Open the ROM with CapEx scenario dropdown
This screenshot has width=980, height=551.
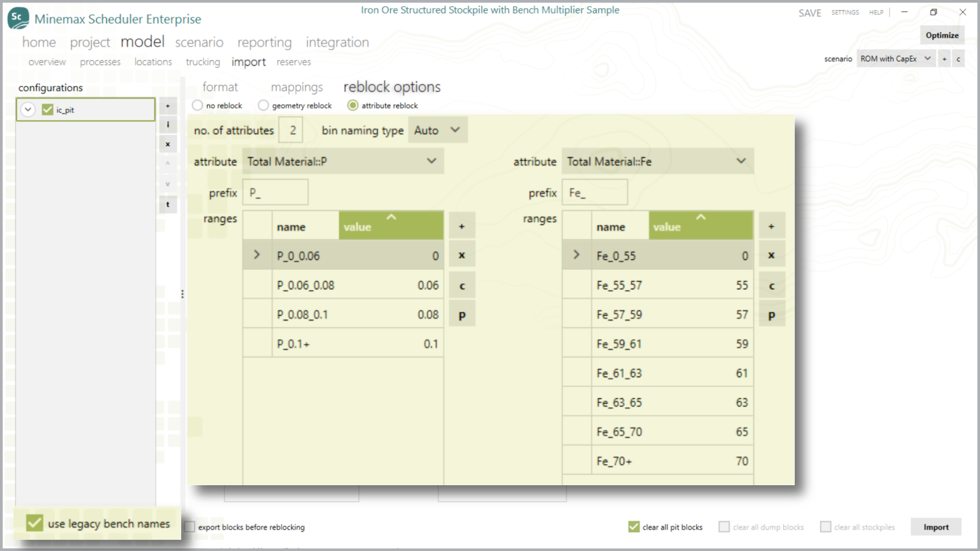coord(896,59)
